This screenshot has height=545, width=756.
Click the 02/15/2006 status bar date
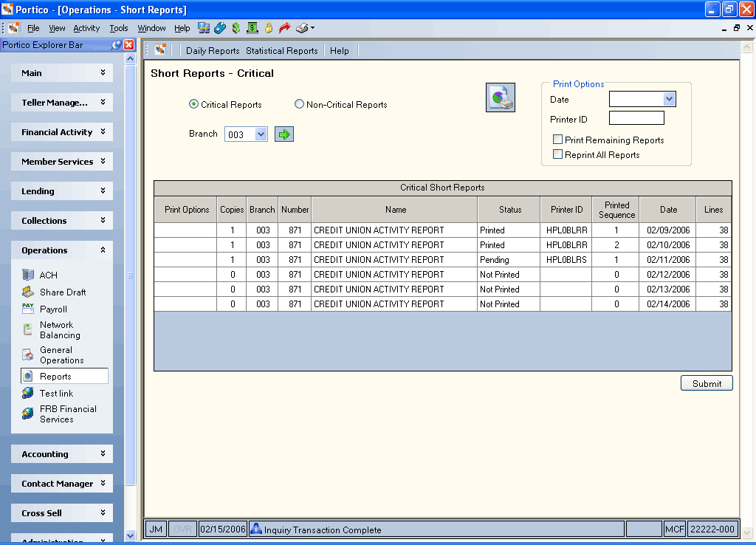click(x=223, y=529)
